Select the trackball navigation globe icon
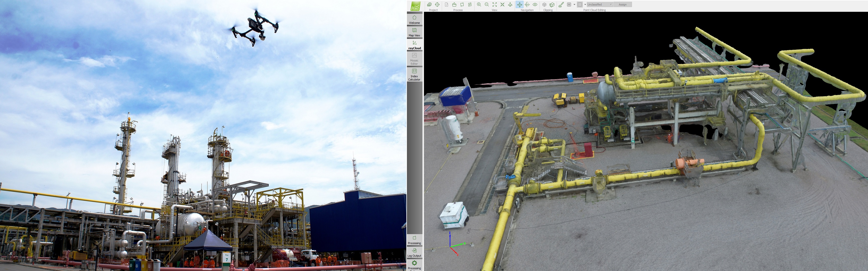Screen dimensions: 868x271 pyautogui.click(x=527, y=4)
